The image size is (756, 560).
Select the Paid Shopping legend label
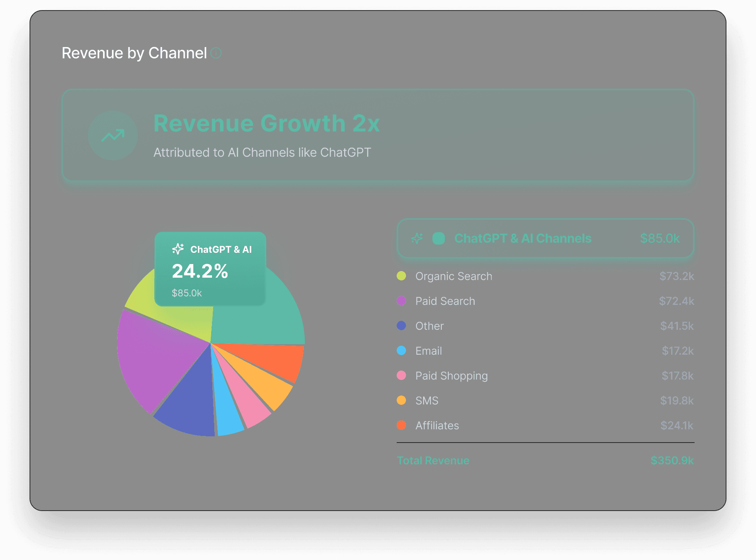coord(451,376)
